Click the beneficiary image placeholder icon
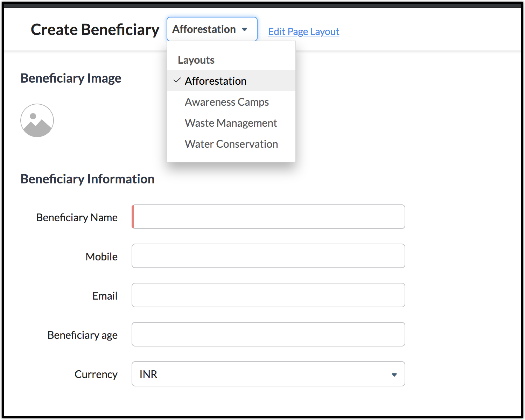The height and width of the screenshot is (420, 525). pos(37,120)
